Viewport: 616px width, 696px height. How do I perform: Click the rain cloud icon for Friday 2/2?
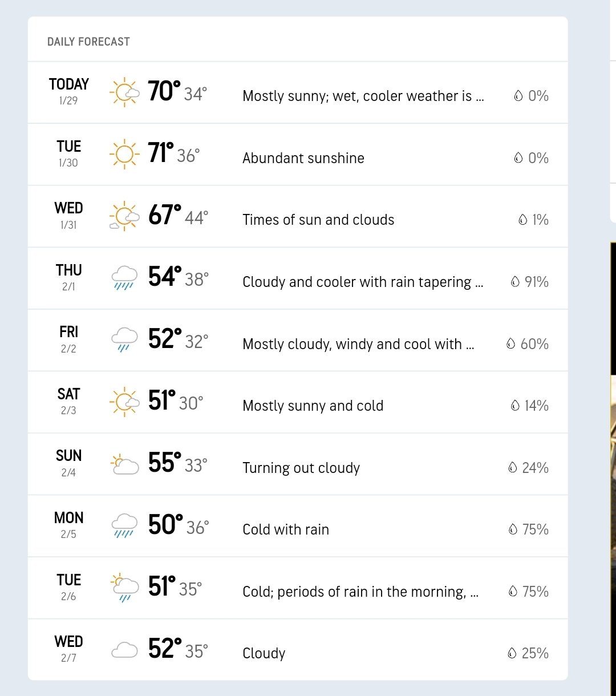click(124, 340)
